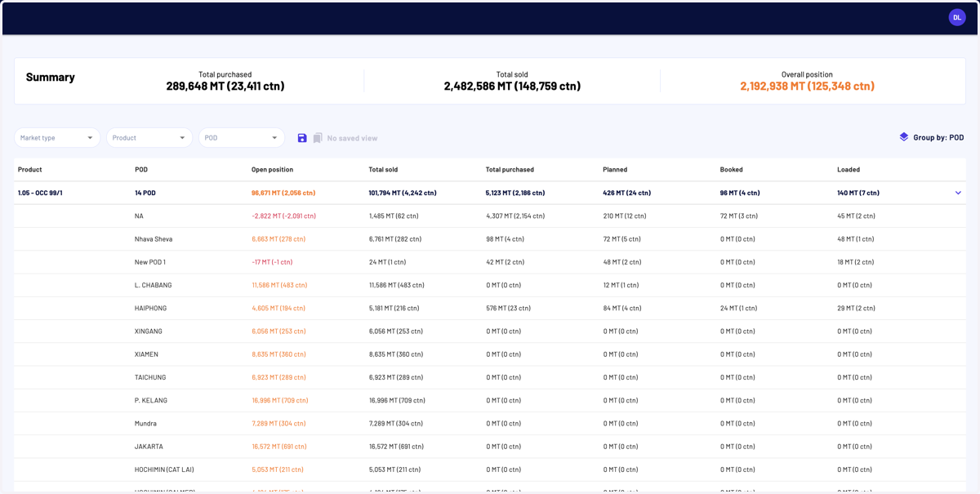Image resolution: width=980 pixels, height=494 pixels.
Task: Click HAIPHONG booked 24 MT (1 ctn)
Action: 738,309
